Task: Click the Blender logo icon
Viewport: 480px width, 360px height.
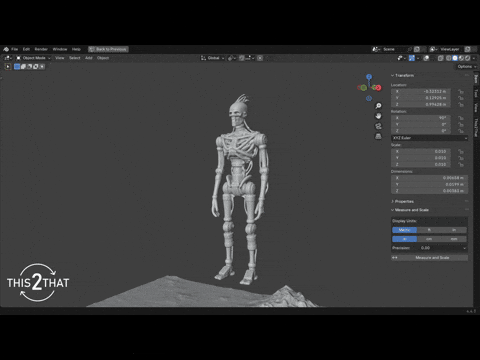Action: point(6,49)
